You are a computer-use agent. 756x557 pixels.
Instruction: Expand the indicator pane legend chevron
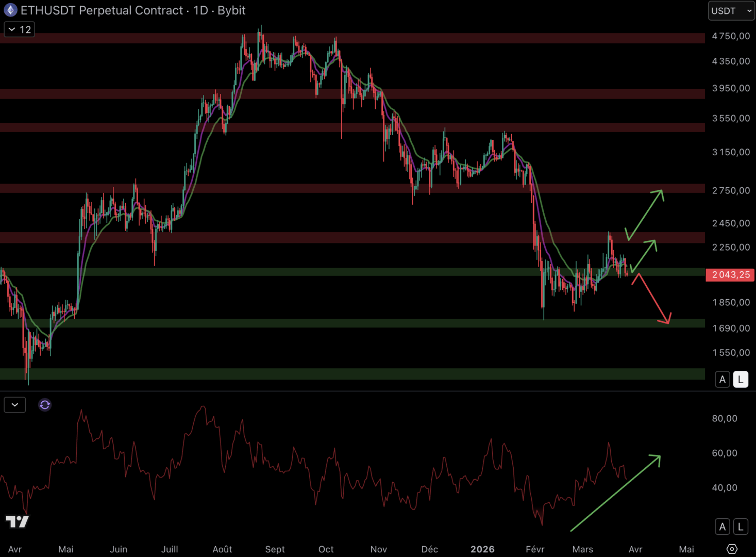[x=15, y=405]
